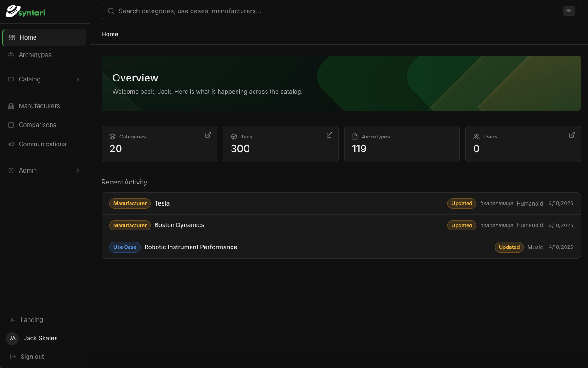Open the Tags card external link icon
Screen dimensions: 588x368
point(329,135)
